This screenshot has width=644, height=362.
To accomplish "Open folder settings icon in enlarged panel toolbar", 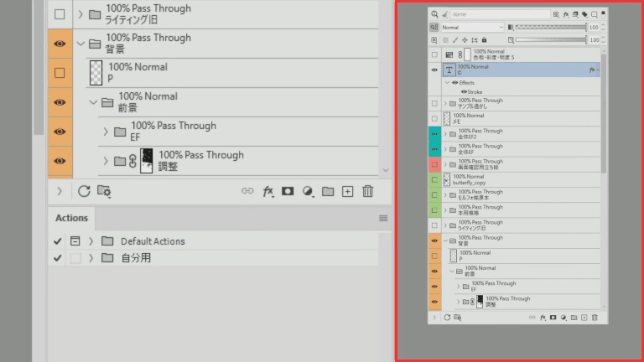I will click(104, 191).
